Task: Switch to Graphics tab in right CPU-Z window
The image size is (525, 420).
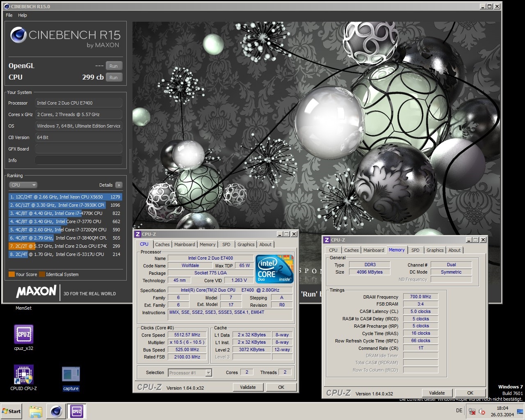Action: 435,250
